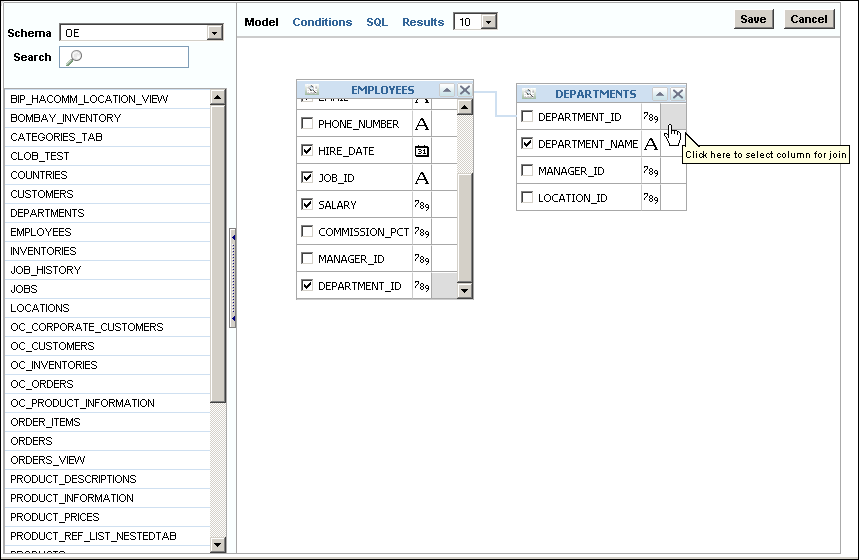Click number type icon for SALARY

(422, 205)
